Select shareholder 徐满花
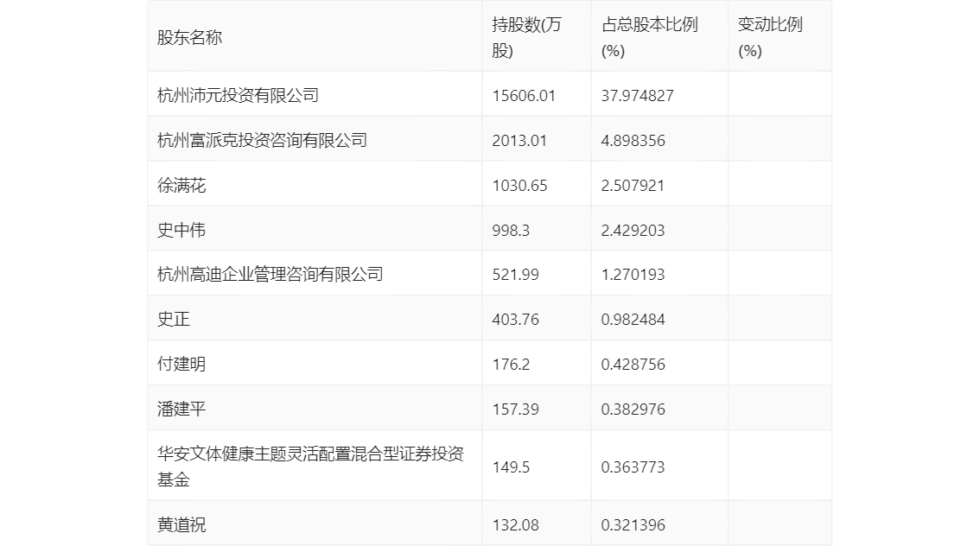 click(181, 186)
